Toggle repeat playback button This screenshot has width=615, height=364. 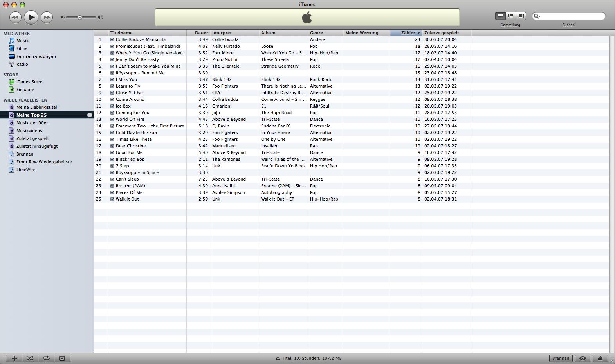[x=46, y=358]
